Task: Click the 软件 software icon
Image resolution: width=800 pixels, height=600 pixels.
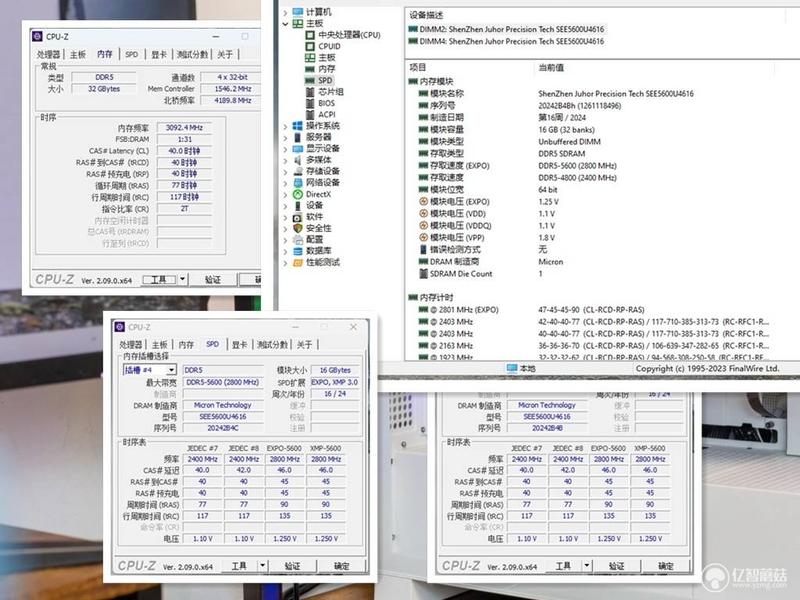Action: tap(298, 217)
